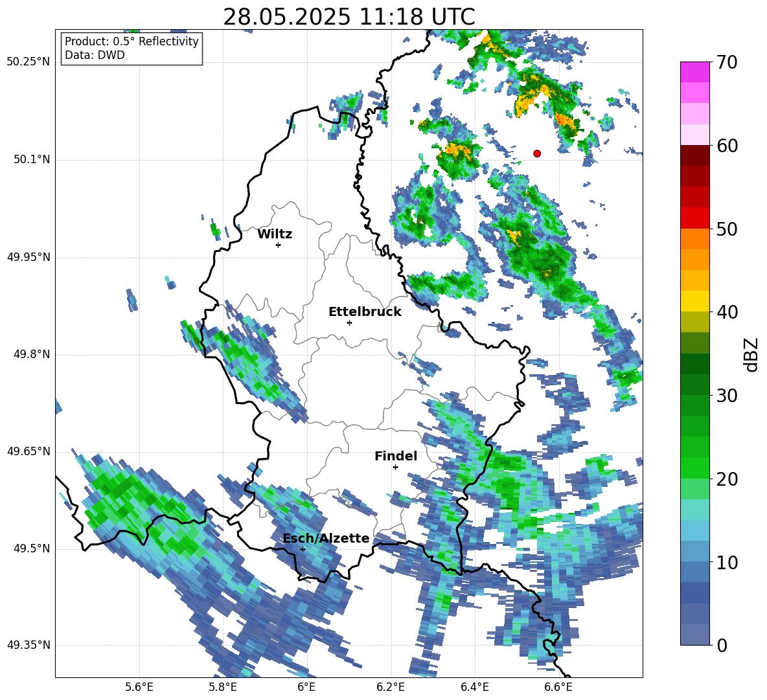Image resolution: width=767 pixels, height=700 pixels.
Task: Click the Ettelbruck station label
Action: click(365, 312)
